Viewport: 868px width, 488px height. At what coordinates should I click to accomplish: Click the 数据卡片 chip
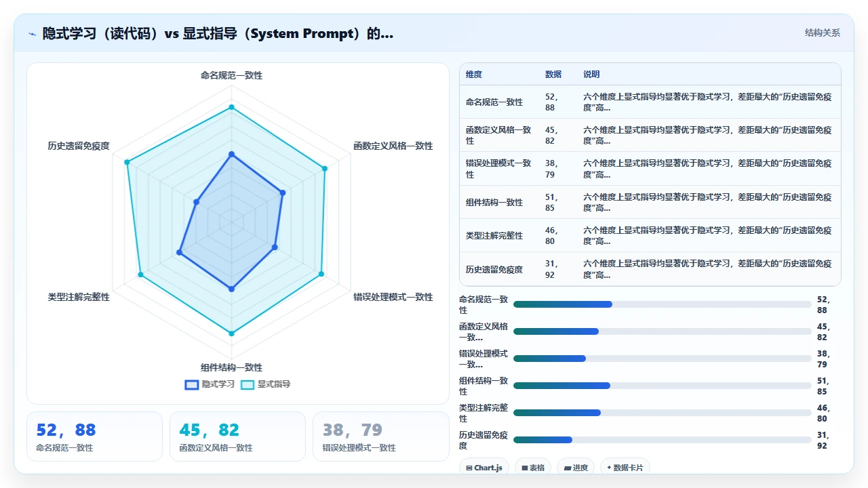(x=625, y=467)
